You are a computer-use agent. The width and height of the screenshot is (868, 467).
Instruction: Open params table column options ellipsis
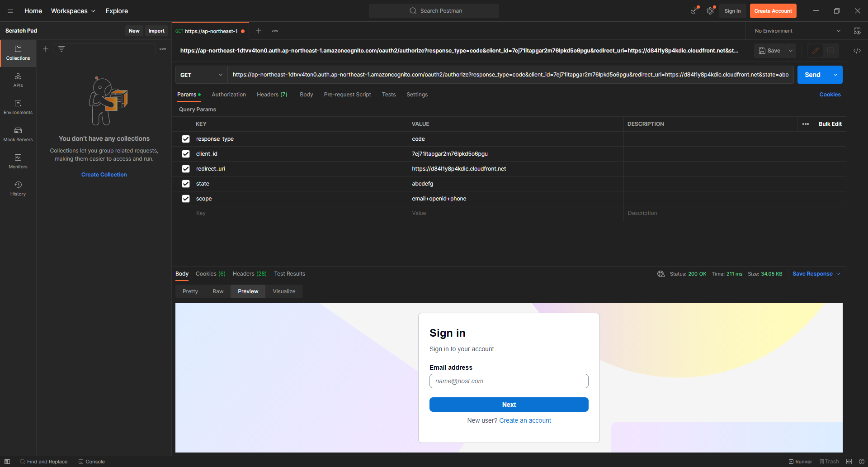click(x=806, y=124)
